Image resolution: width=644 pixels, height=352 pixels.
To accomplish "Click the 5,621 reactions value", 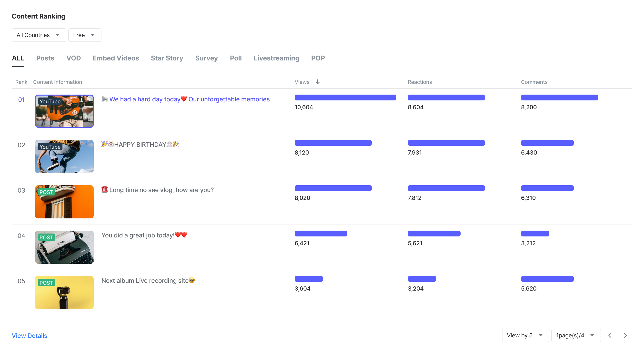I will click(415, 243).
